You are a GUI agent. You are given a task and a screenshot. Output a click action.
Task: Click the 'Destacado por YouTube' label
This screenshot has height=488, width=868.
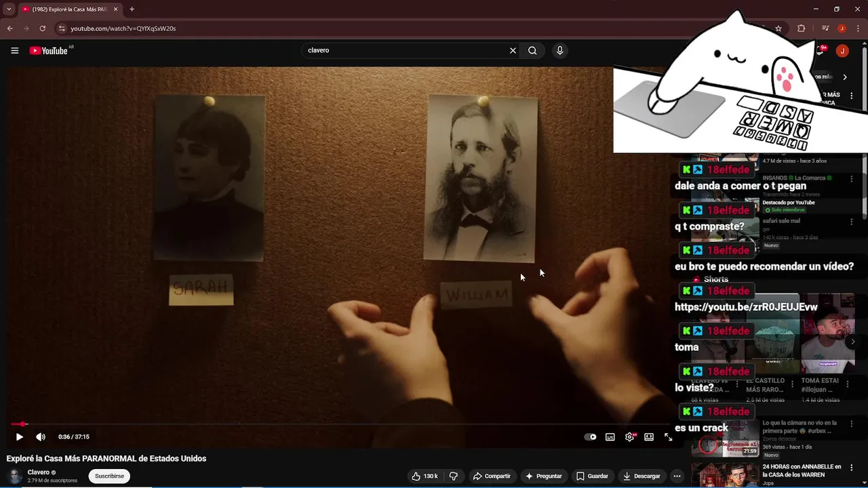click(789, 202)
